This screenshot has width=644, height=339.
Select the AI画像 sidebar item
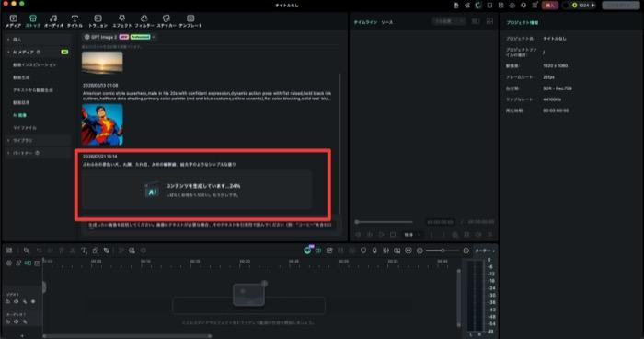click(x=19, y=115)
